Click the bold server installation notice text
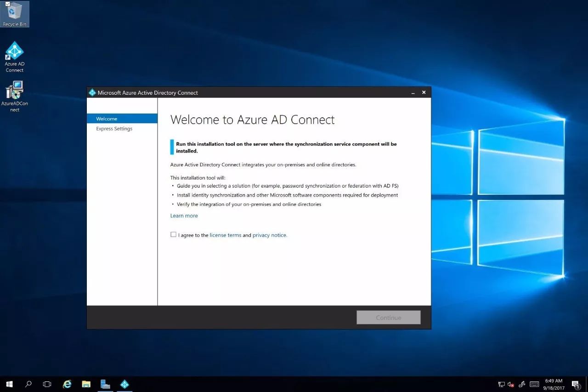588x392 pixels. pyautogui.click(x=286, y=148)
